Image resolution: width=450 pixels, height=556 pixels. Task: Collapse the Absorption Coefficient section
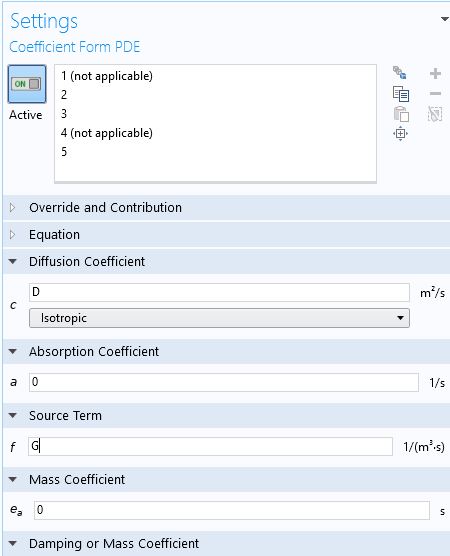[13, 351]
